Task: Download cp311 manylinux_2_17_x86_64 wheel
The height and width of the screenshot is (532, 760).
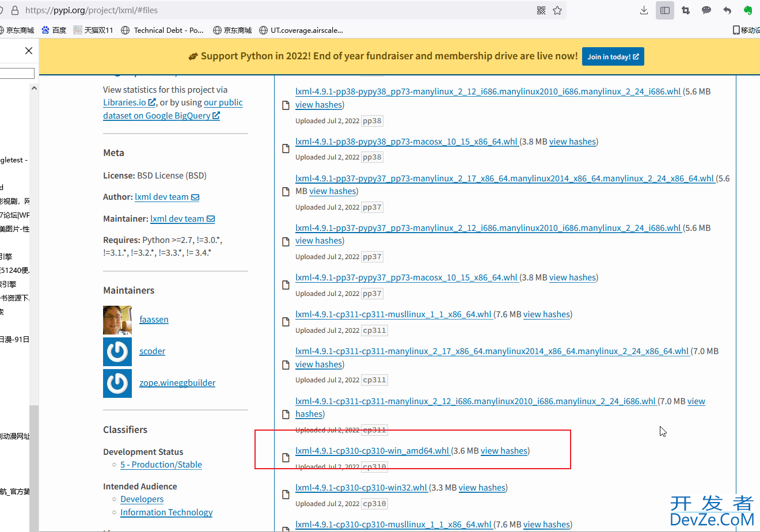Action: pos(492,351)
